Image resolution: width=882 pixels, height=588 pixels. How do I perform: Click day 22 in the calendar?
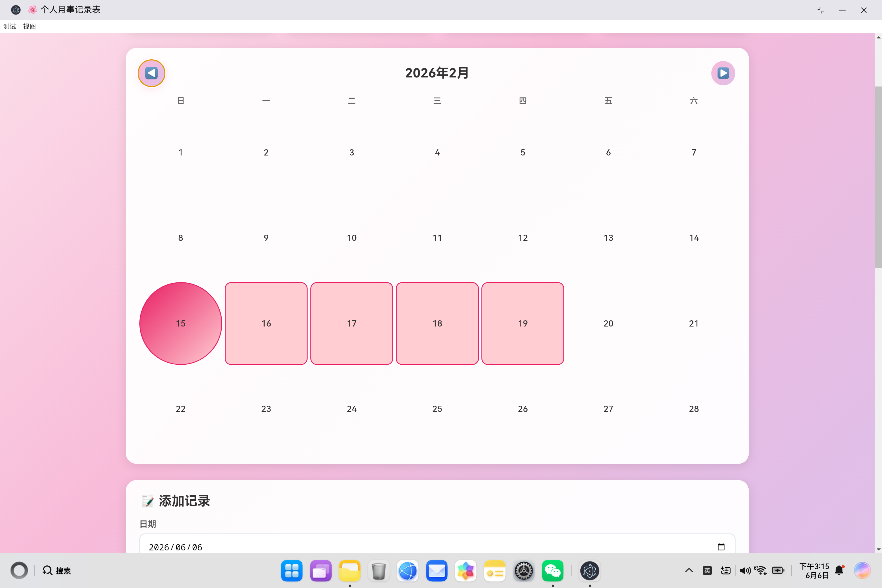pos(180,409)
